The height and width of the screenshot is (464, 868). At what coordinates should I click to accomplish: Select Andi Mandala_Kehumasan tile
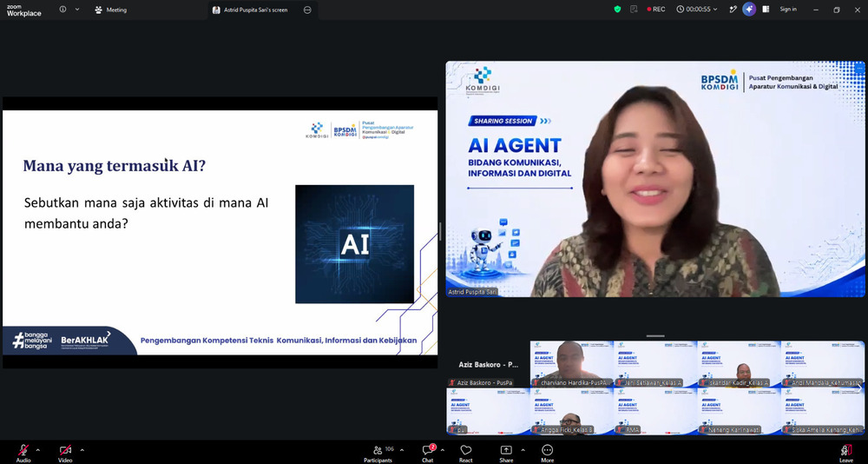pyautogui.click(x=822, y=364)
